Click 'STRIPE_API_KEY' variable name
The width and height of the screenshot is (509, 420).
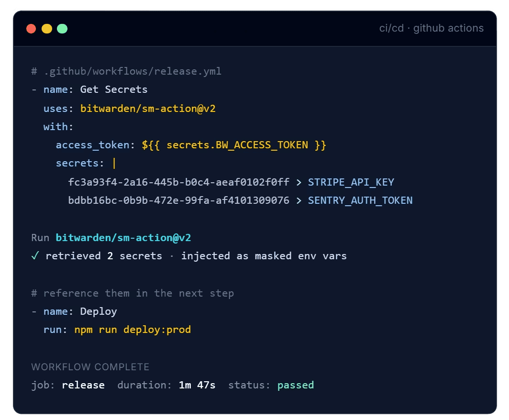point(351,182)
